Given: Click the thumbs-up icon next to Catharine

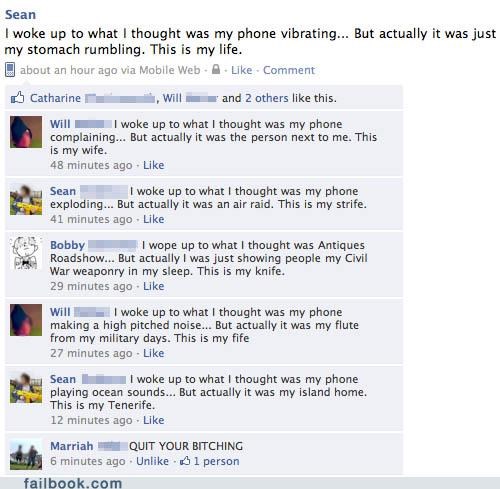Looking at the screenshot, I should click(x=17, y=98).
